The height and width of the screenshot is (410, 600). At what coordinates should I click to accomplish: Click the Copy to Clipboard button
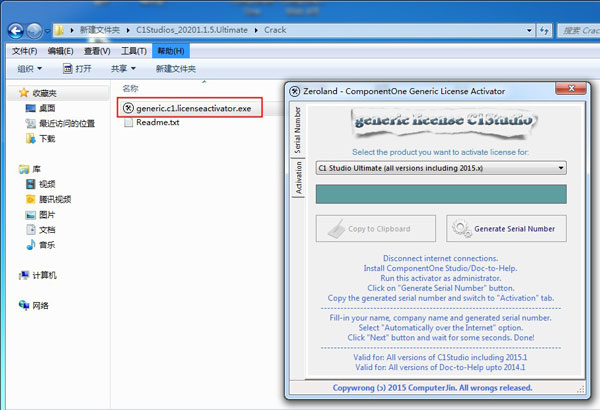click(375, 229)
